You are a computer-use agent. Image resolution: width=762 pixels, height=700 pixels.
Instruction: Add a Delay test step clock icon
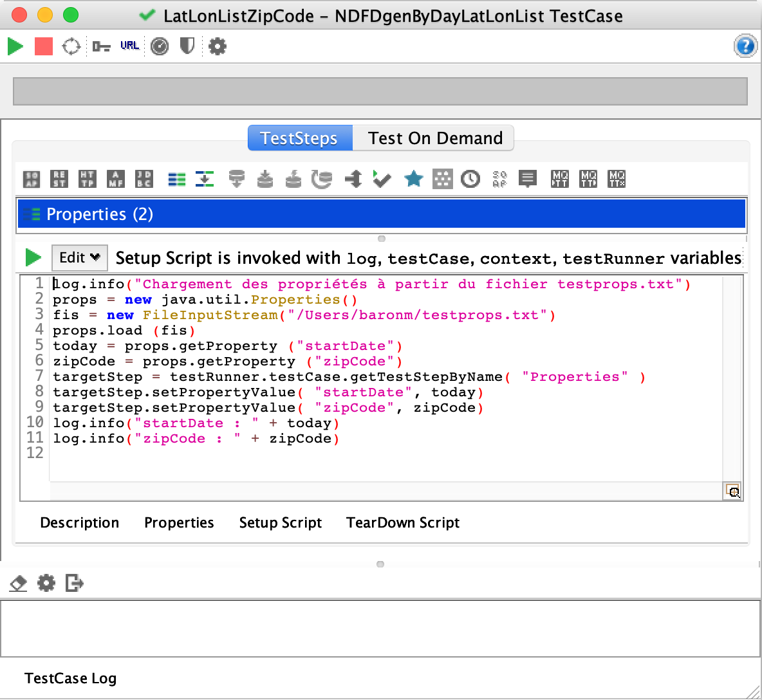click(x=470, y=179)
